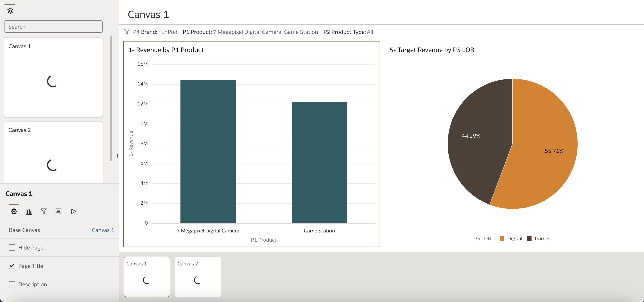Open the canvases layers panel icon

10,11
